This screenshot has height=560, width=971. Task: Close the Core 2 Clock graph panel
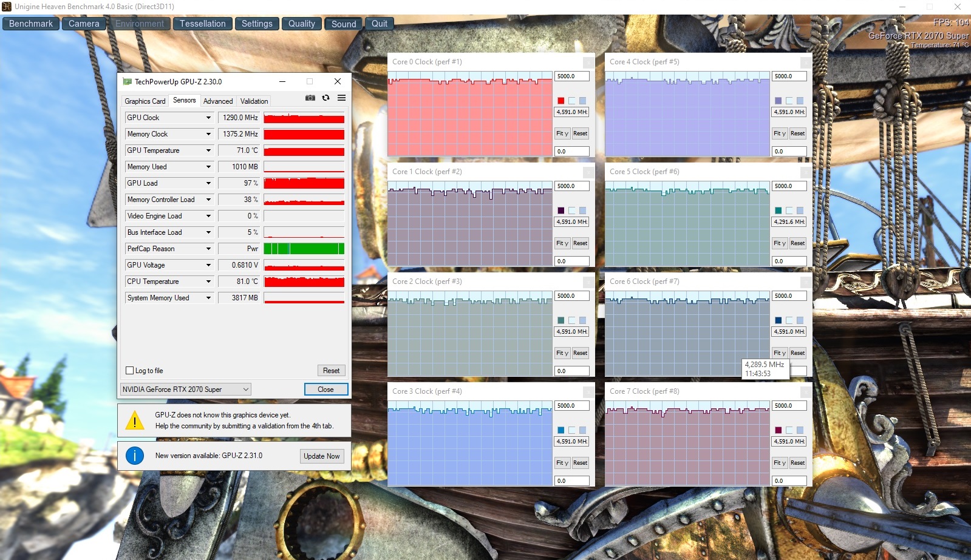pyautogui.click(x=588, y=282)
